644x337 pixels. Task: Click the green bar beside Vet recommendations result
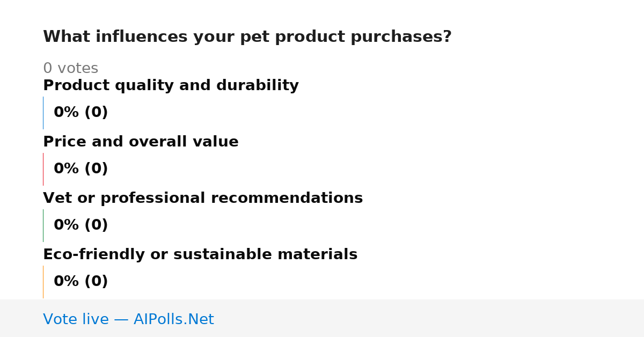point(43,225)
